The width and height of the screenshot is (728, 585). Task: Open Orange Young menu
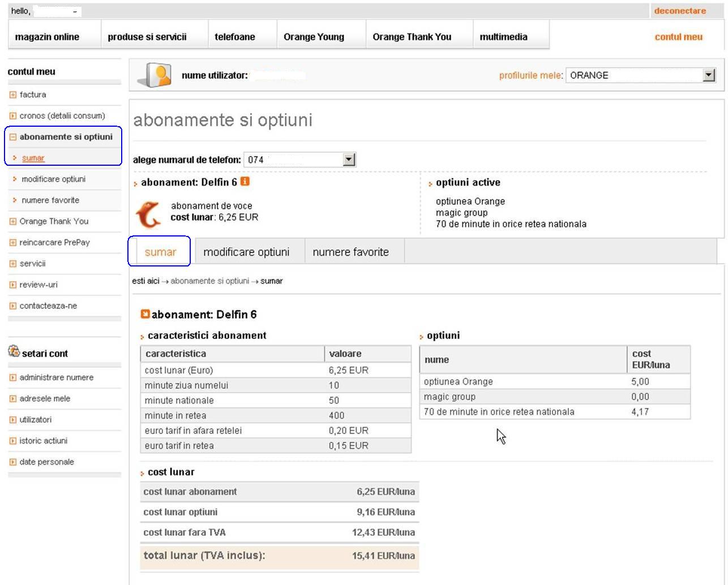314,37
